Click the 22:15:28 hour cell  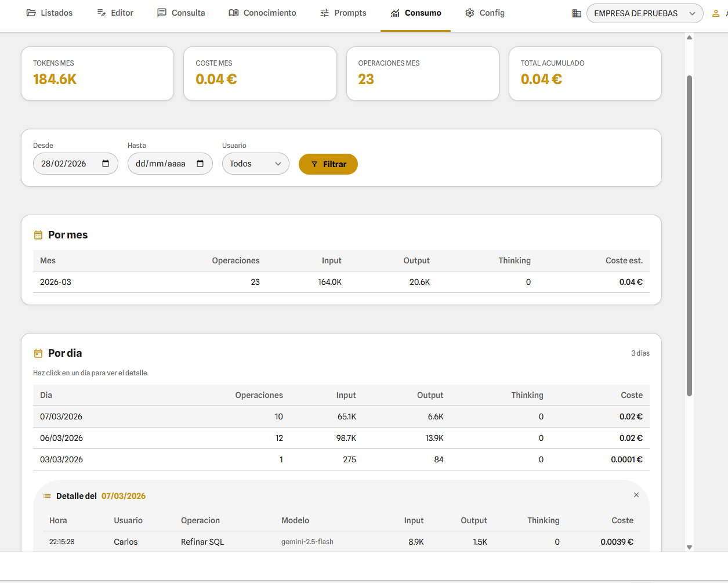click(x=62, y=542)
